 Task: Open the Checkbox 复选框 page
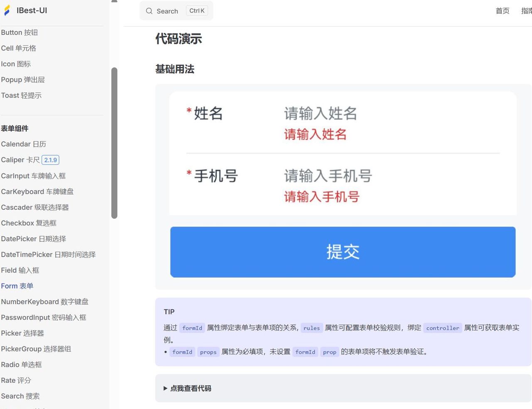(29, 223)
